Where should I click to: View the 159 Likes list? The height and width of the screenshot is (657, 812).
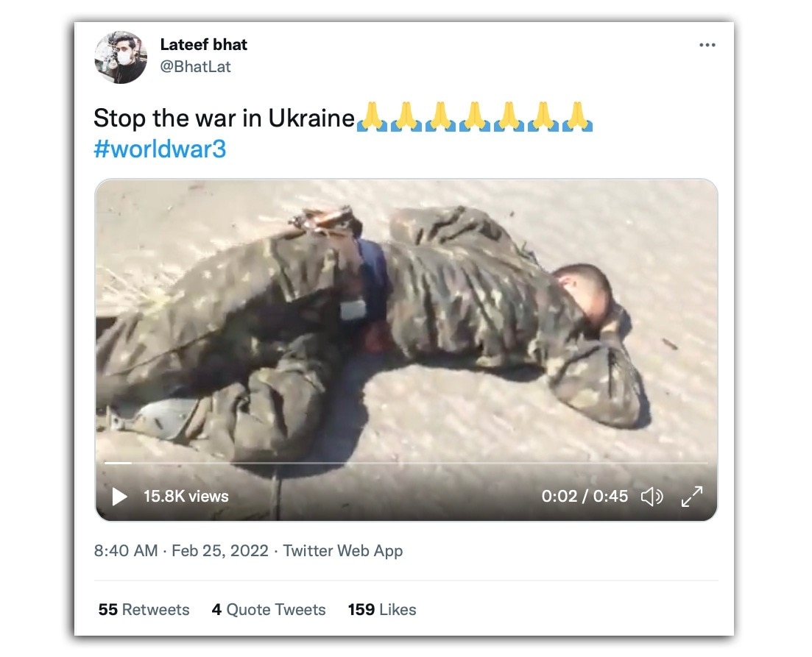382,609
